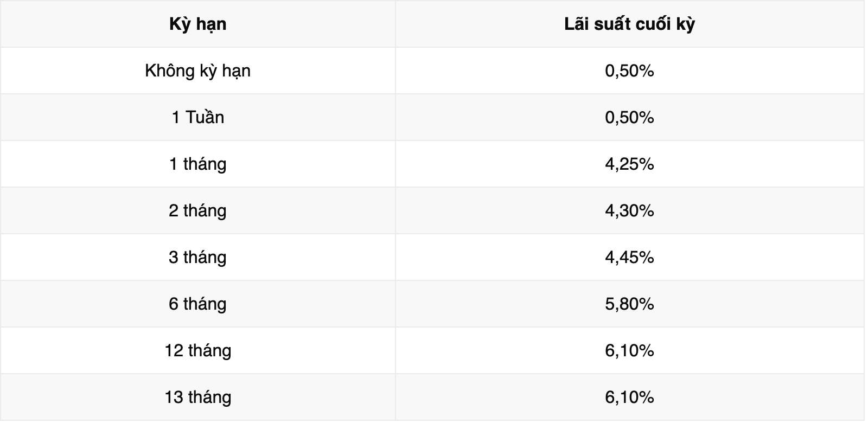Select the "12 tháng" term cell
The width and height of the screenshot is (868, 423).
tap(198, 351)
